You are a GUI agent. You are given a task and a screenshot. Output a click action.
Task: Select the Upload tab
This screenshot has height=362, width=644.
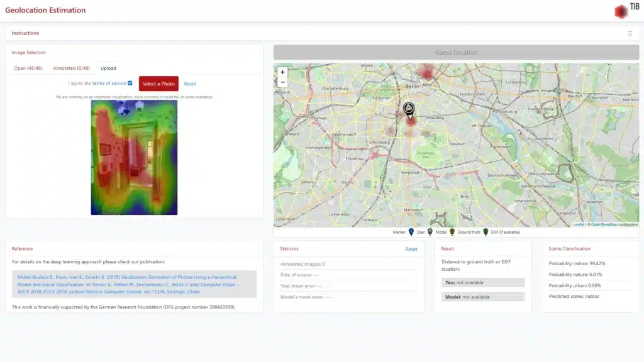[108, 68]
